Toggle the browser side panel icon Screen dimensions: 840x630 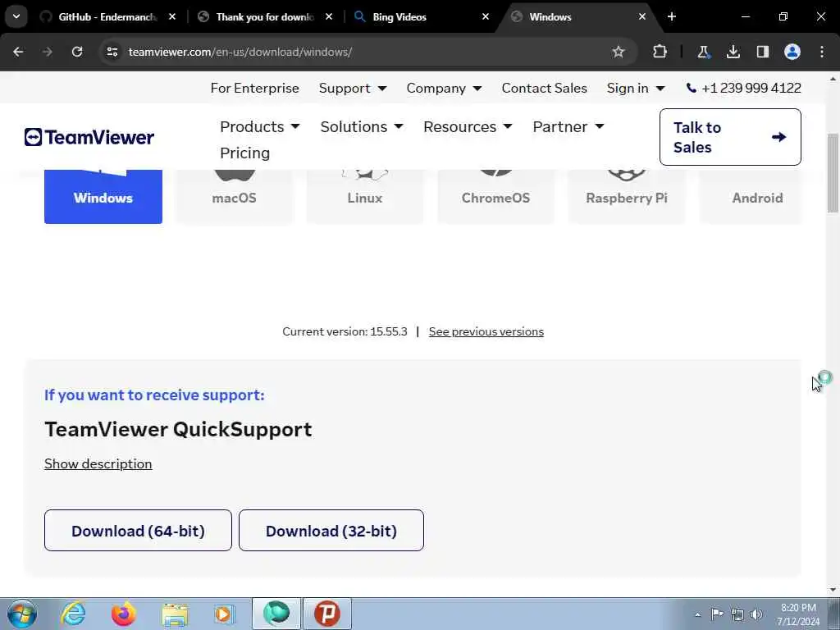point(763,52)
